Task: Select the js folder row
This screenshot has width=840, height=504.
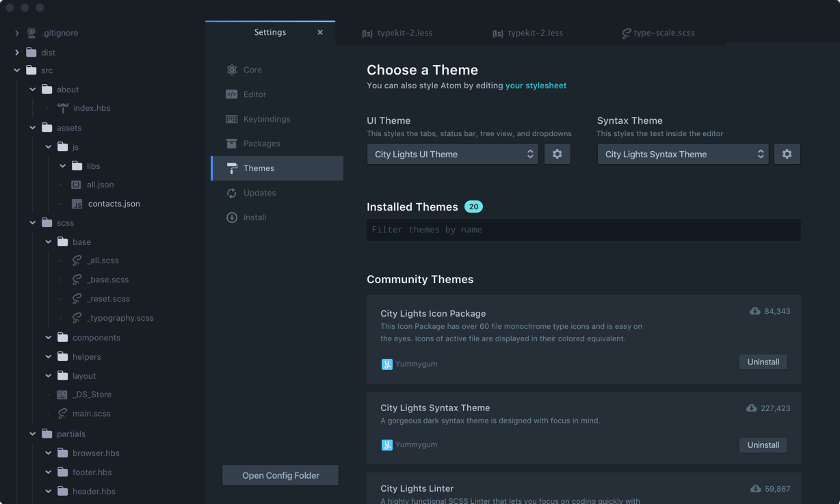Action: click(x=103, y=147)
